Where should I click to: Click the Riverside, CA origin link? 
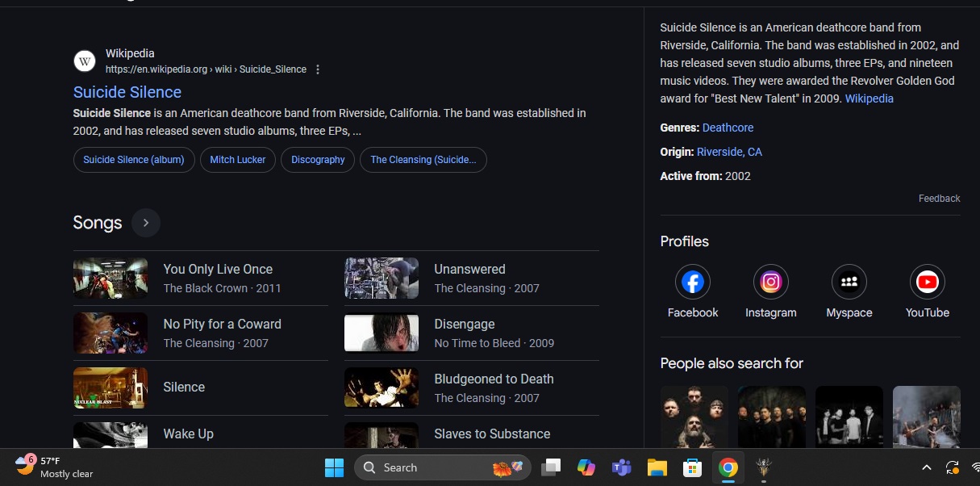[729, 152]
